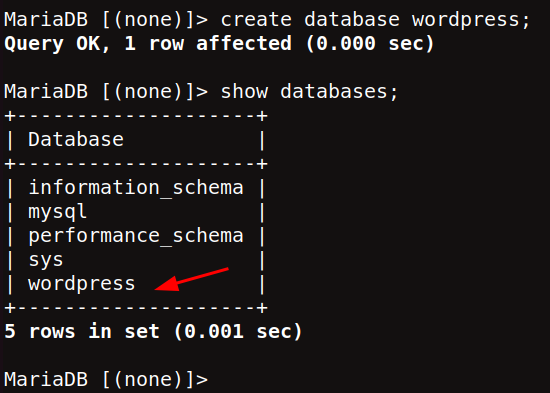Click the Database column header
This screenshot has height=393, width=550.
tap(76, 139)
